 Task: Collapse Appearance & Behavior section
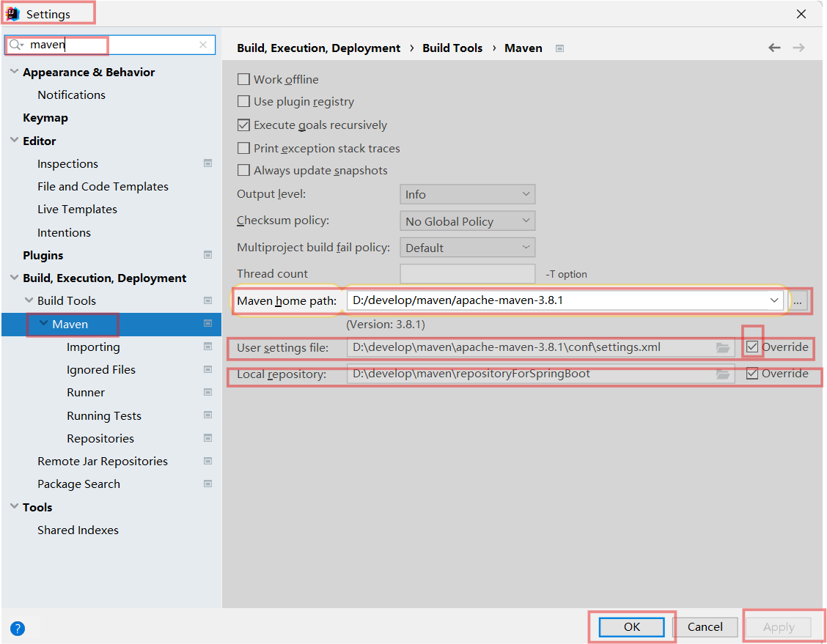coord(14,72)
